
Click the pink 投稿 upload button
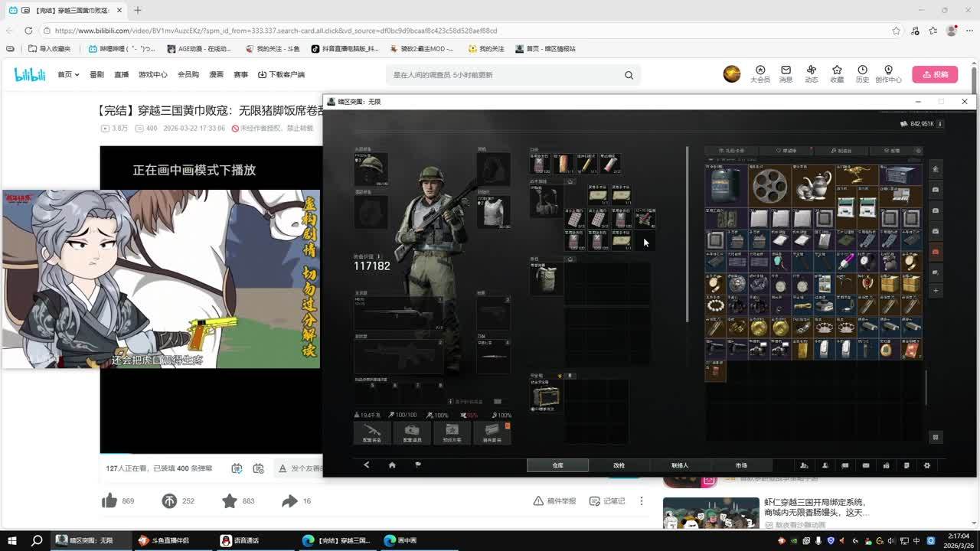[x=935, y=74]
